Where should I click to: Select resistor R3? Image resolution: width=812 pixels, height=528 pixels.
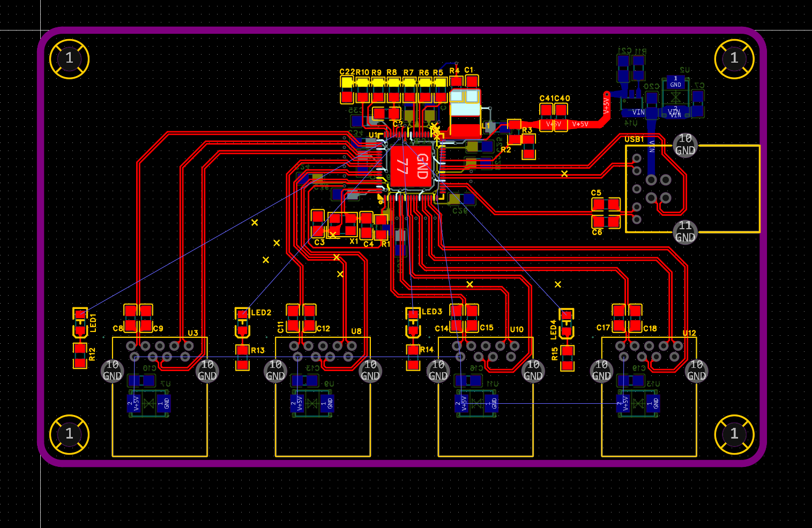(x=528, y=147)
